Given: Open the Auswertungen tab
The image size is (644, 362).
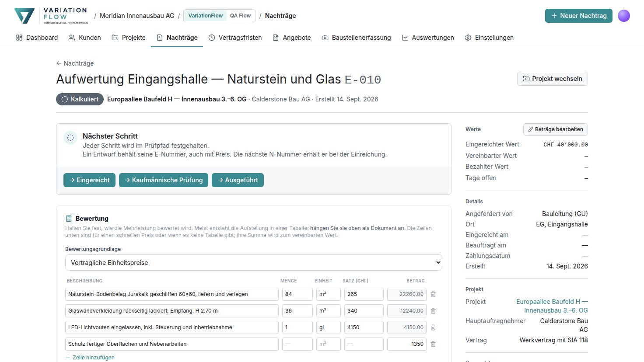Looking at the screenshot, I should tap(428, 38).
